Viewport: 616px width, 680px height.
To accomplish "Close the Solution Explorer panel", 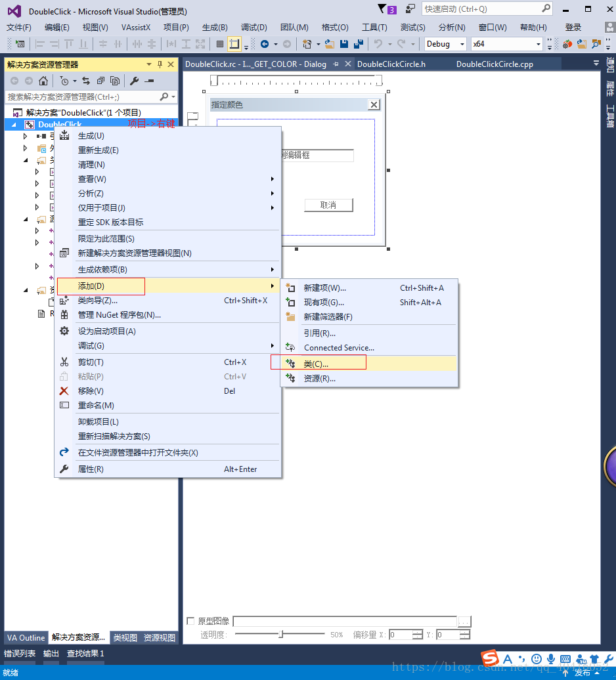I will click(x=171, y=64).
